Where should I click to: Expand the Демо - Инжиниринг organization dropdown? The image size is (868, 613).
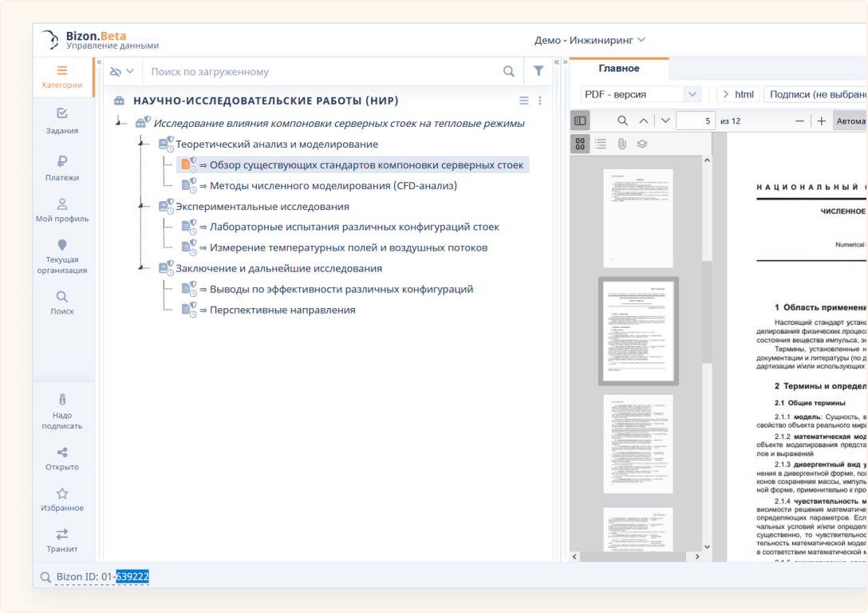[590, 40]
